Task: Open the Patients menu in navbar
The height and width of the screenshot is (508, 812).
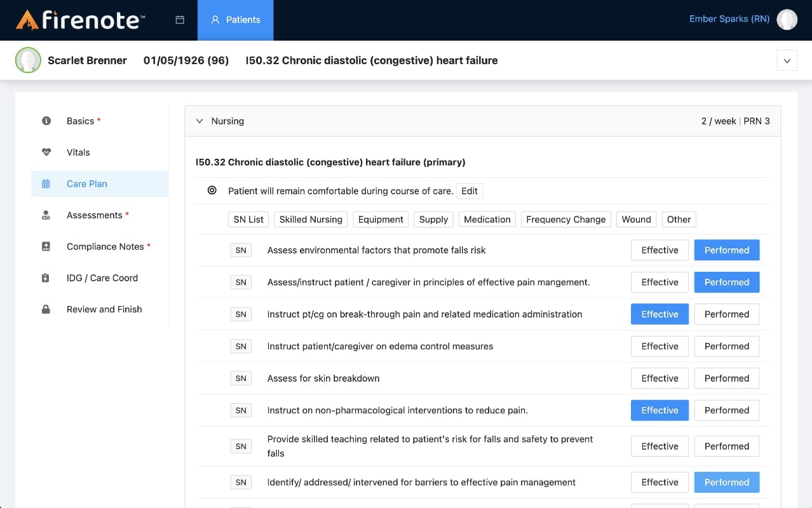Action: [236, 20]
